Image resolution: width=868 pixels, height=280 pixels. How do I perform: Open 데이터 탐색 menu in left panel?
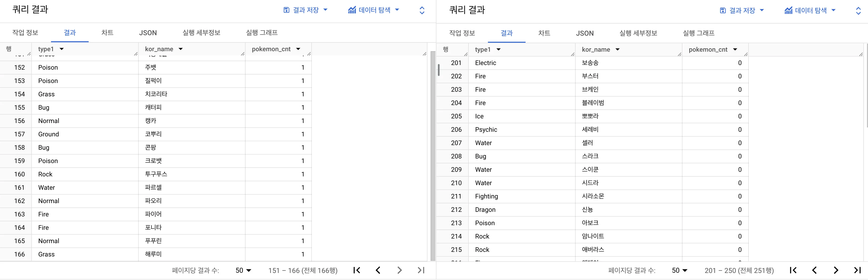(x=374, y=10)
